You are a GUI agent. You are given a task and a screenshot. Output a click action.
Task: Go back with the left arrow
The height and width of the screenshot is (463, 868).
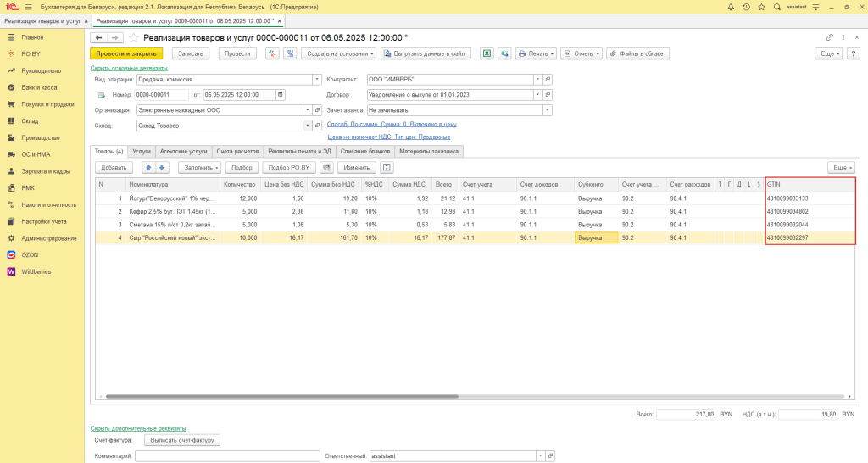coord(98,37)
